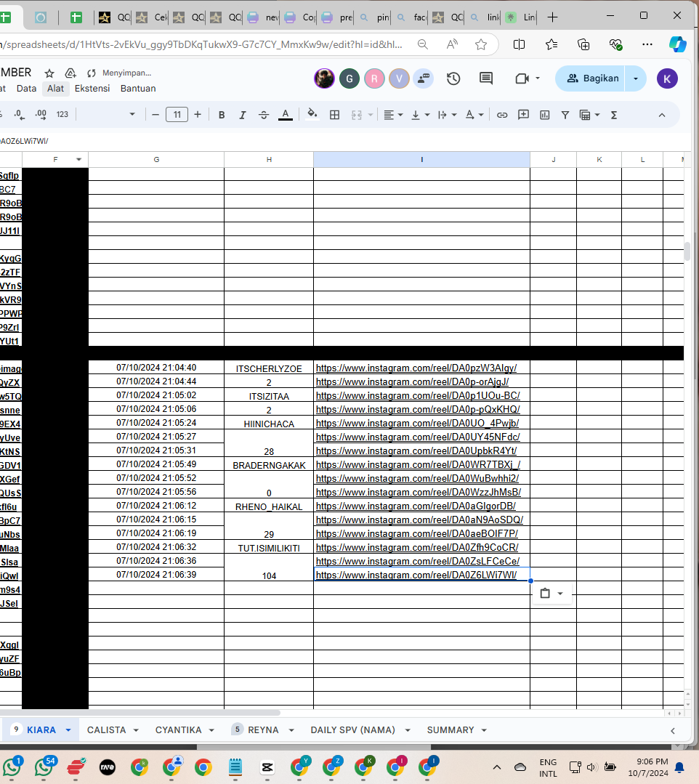Image resolution: width=699 pixels, height=784 pixels.
Task: Switch to the CYANTIKA sheet tab
Action: coord(178,730)
